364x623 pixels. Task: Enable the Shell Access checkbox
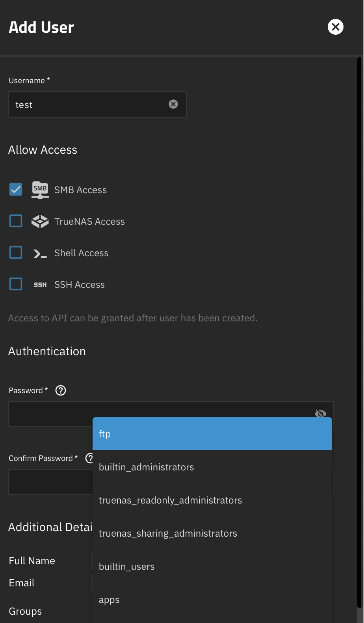tap(16, 253)
